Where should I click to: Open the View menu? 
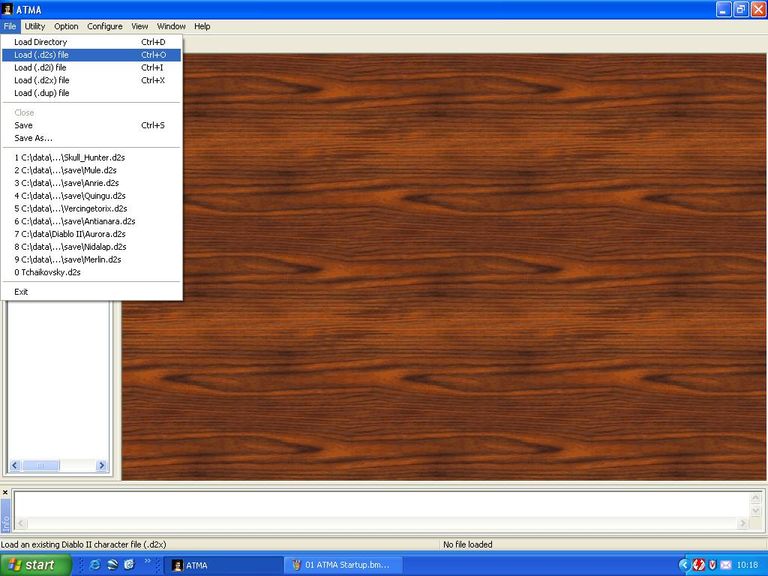[140, 26]
